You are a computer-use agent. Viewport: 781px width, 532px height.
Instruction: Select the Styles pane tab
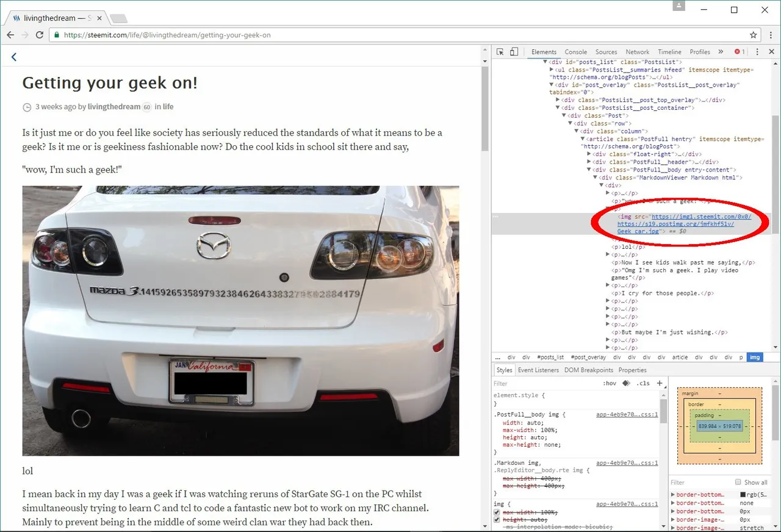[504, 370]
